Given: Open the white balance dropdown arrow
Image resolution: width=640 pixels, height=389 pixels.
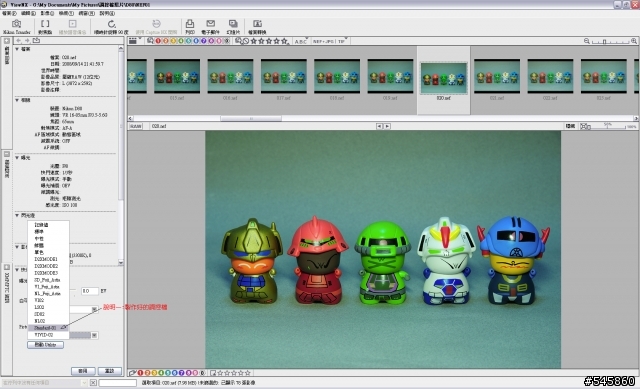Looking at the screenshot, I should tap(94, 309).
